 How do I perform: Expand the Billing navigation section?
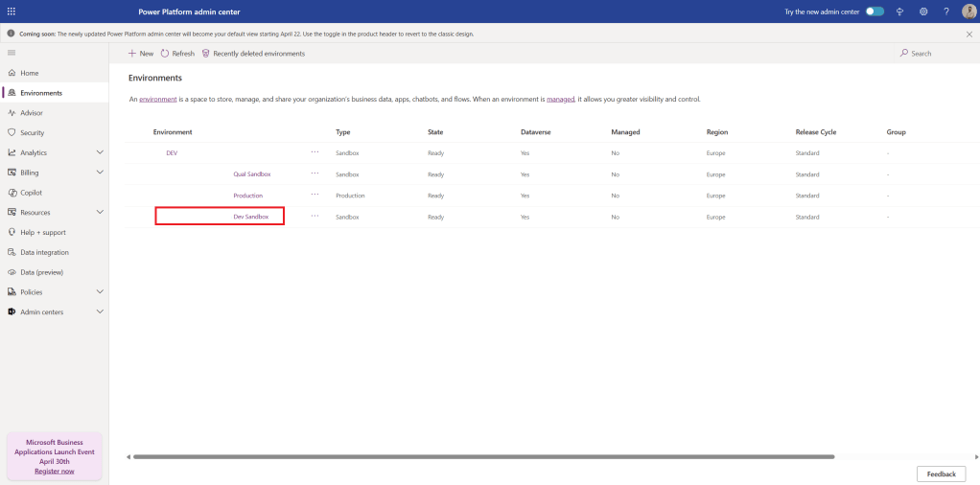coord(100,173)
